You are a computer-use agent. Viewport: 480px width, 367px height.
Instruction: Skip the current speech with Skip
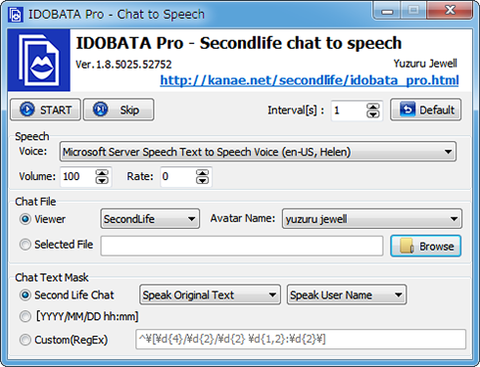click(118, 110)
